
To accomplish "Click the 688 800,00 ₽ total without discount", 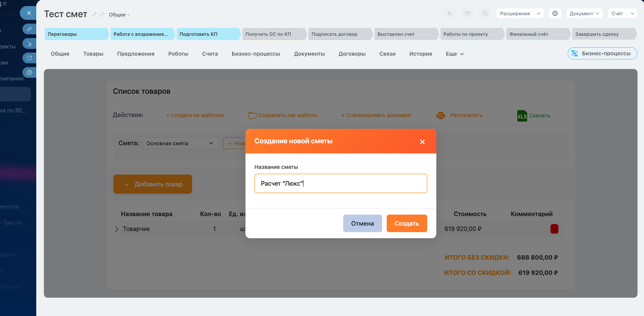I will click(537, 257).
